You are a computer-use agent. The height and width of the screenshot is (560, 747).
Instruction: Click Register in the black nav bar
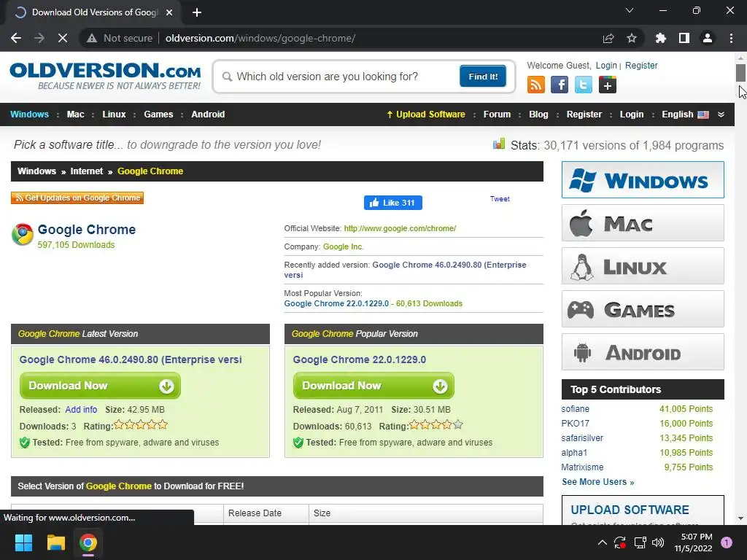584,114
